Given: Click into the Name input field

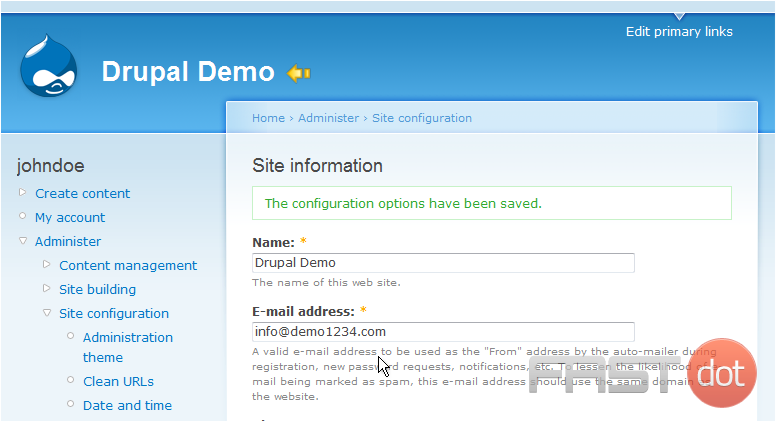Looking at the screenshot, I should tap(443, 263).
